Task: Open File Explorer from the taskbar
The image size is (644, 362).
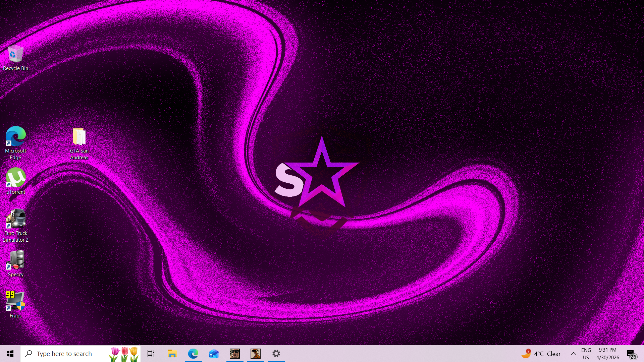Action: 172,354
